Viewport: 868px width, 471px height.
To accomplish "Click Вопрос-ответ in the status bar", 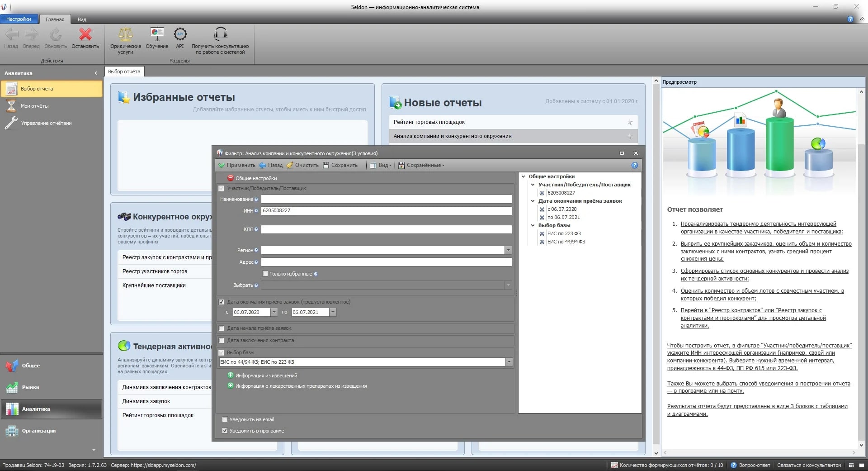I will pyautogui.click(x=750, y=465).
